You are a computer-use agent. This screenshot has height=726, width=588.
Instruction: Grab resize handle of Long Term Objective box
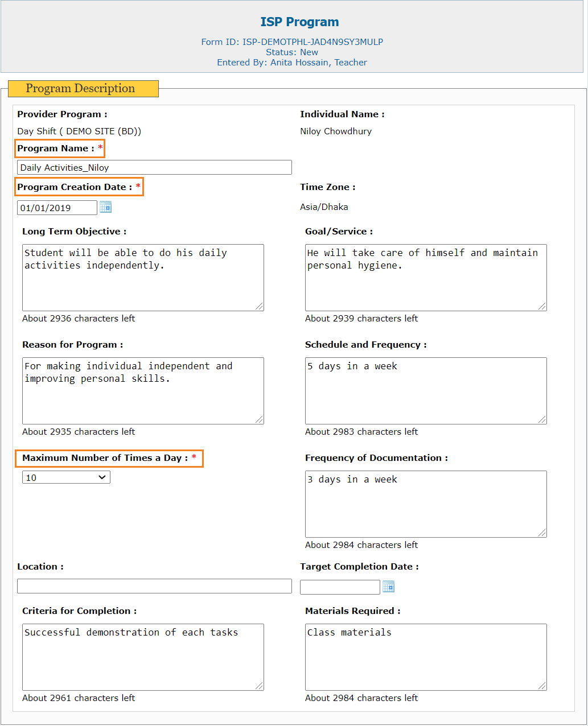[259, 306]
